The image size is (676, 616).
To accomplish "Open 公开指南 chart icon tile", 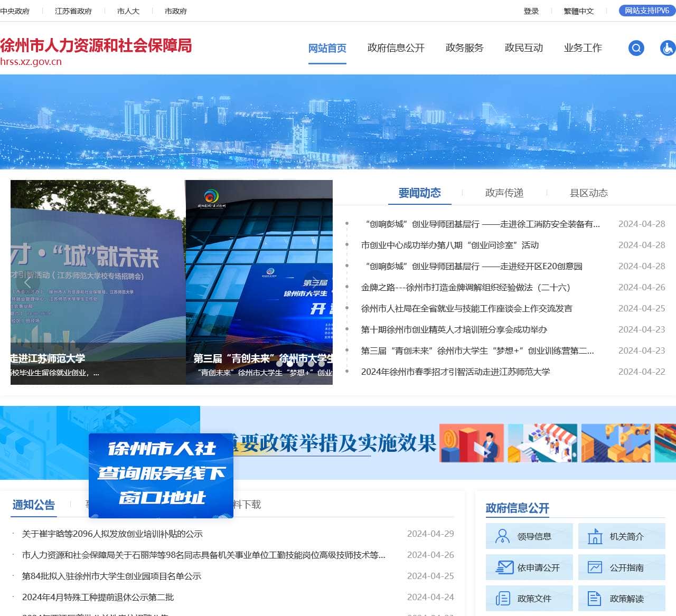I will 622,567.
